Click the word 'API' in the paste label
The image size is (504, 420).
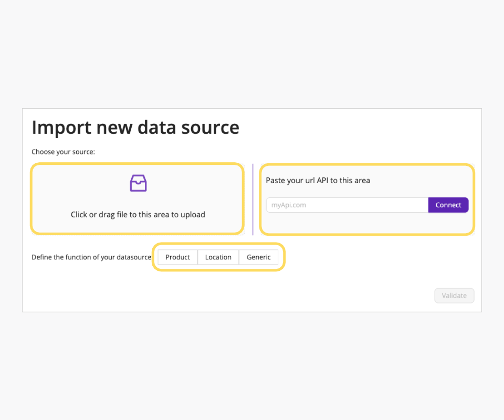pyautogui.click(x=322, y=181)
